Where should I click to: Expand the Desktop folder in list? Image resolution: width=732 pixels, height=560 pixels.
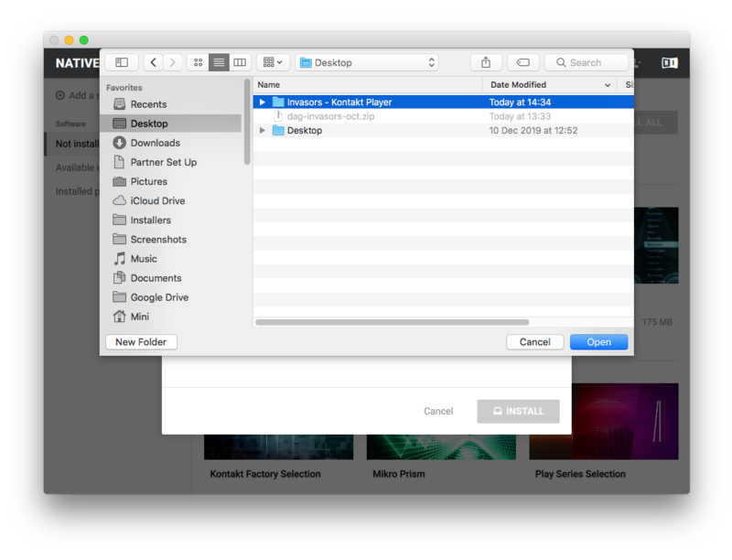(263, 131)
